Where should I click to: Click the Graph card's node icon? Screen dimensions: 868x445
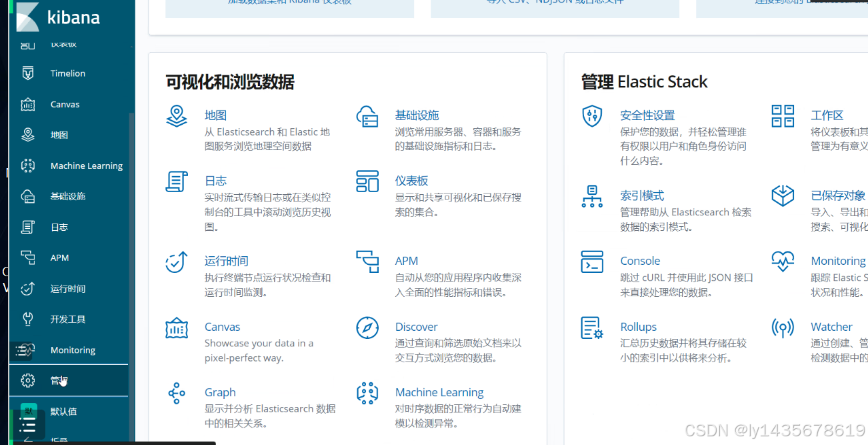click(177, 393)
